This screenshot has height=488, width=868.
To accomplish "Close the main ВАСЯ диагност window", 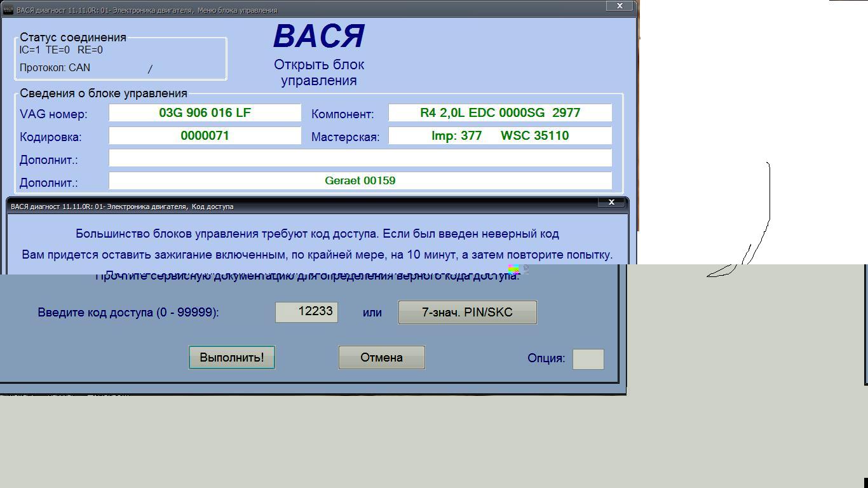I will 619,6.
